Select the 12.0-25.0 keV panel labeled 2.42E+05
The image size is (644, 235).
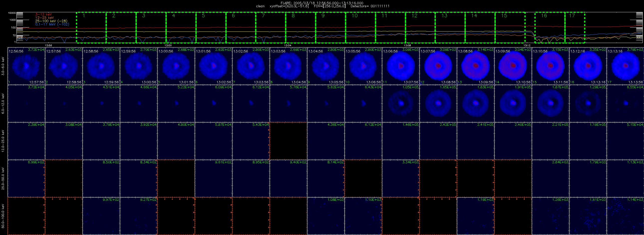click(438, 141)
